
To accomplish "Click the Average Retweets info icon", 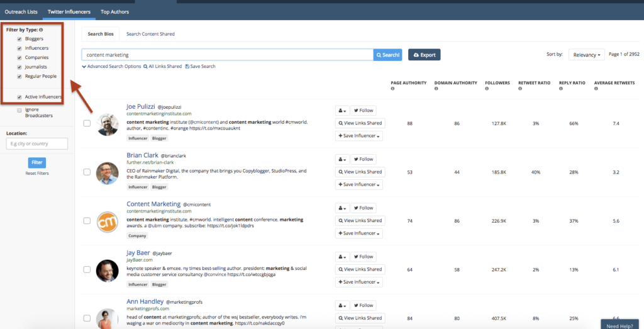I will (596, 88).
